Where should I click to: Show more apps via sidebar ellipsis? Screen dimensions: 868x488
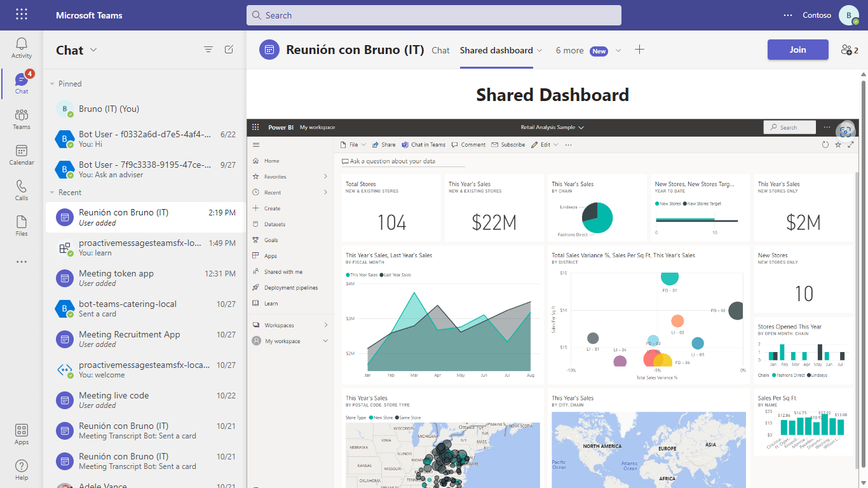pyautogui.click(x=22, y=262)
